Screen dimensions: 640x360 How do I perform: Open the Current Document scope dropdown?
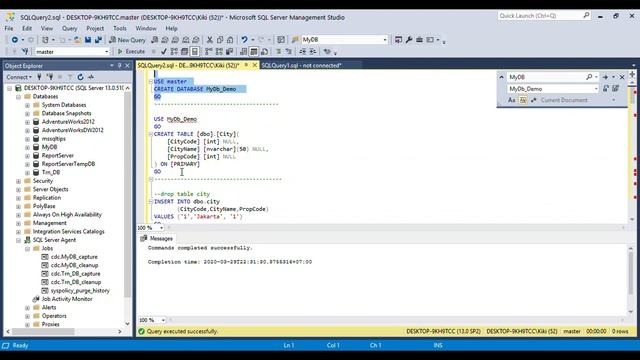pyautogui.click(x=613, y=100)
